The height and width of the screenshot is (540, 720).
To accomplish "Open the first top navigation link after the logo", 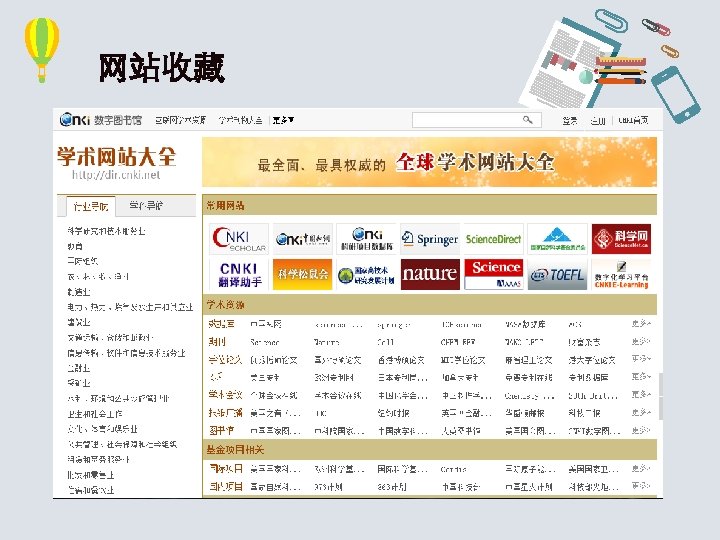I will [x=180, y=120].
